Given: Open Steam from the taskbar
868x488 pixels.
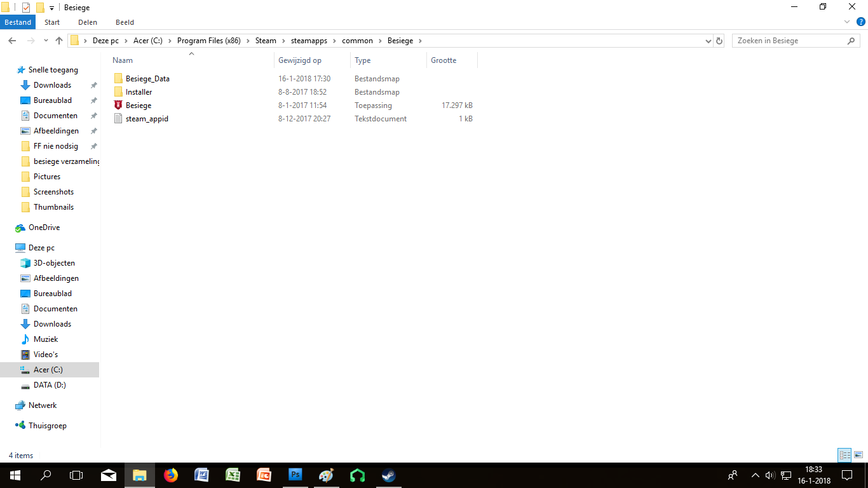Looking at the screenshot, I should (389, 475).
